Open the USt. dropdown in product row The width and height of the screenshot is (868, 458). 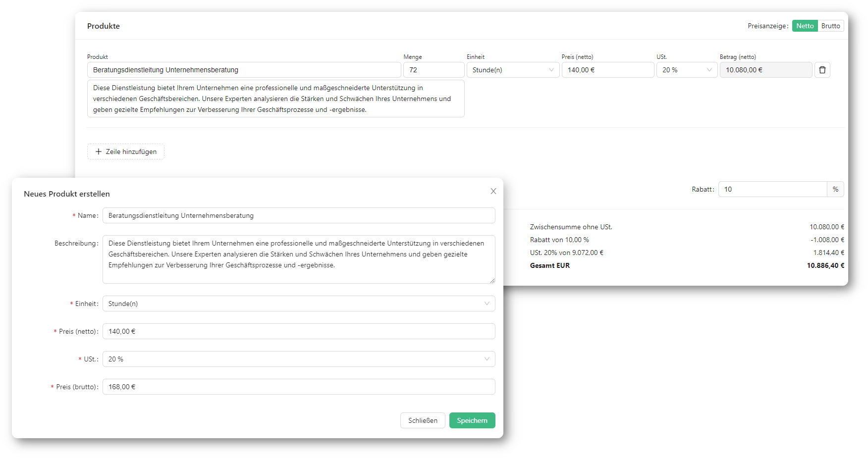686,70
